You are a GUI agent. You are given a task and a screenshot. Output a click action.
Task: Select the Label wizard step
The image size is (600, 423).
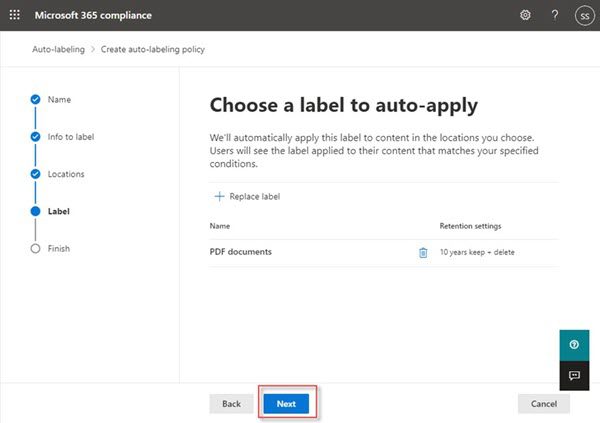[59, 211]
